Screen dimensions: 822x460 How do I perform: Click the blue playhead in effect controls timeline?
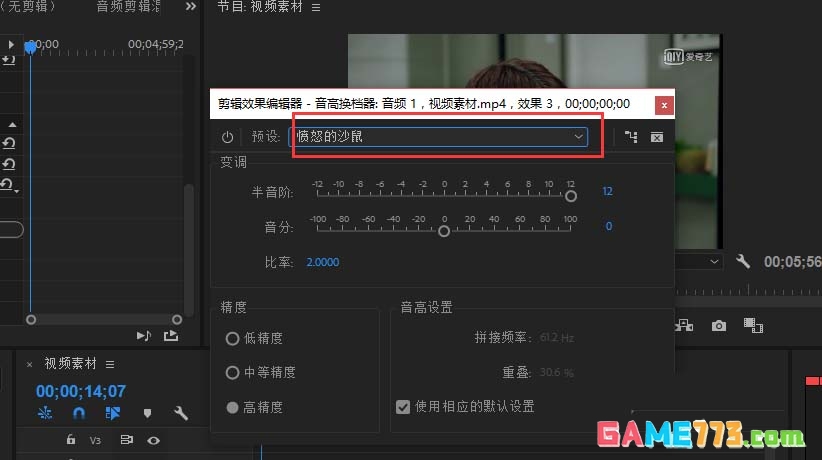tap(30, 48)
